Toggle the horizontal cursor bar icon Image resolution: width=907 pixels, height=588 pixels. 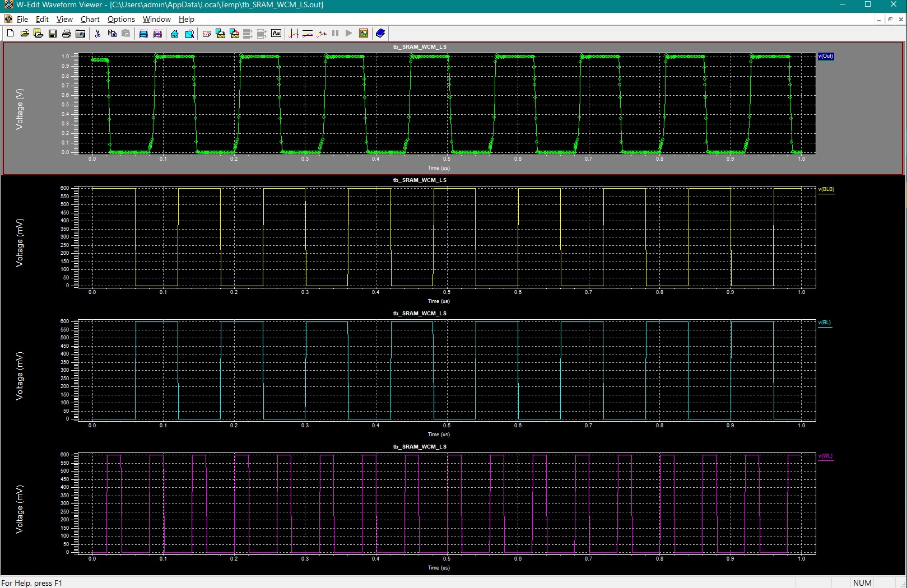[307, 34]
